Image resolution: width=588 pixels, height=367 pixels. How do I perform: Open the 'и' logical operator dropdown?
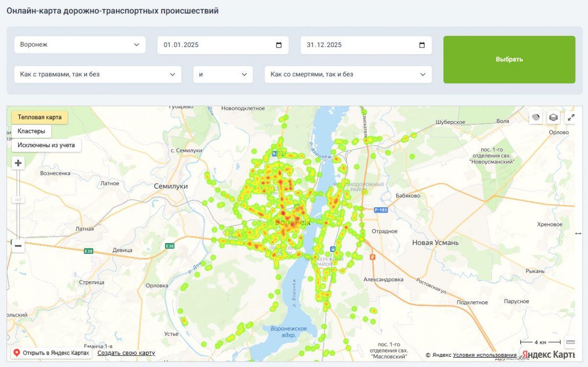tap(223, 74)
